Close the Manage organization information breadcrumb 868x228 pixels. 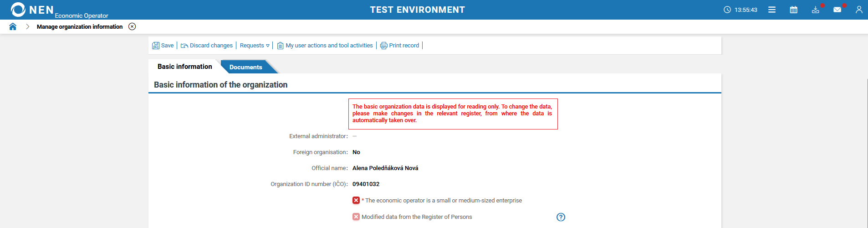pos(132,26)
